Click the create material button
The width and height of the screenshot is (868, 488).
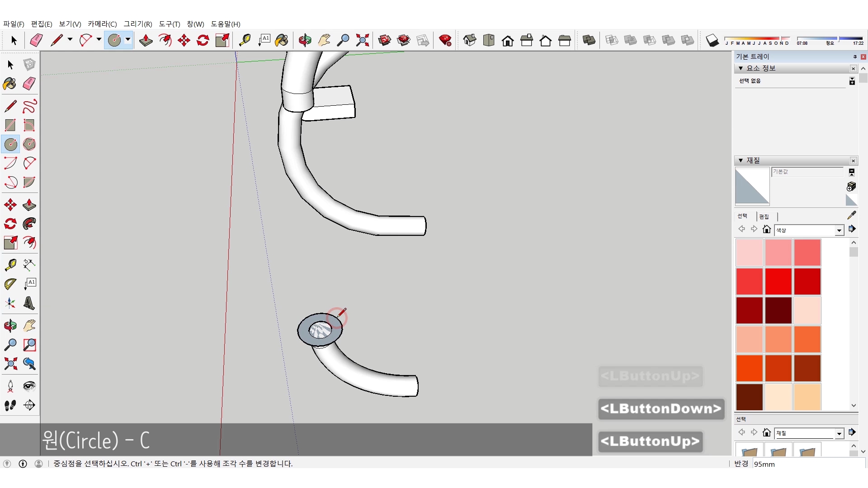pyautogui.click(x=851, y=187)
